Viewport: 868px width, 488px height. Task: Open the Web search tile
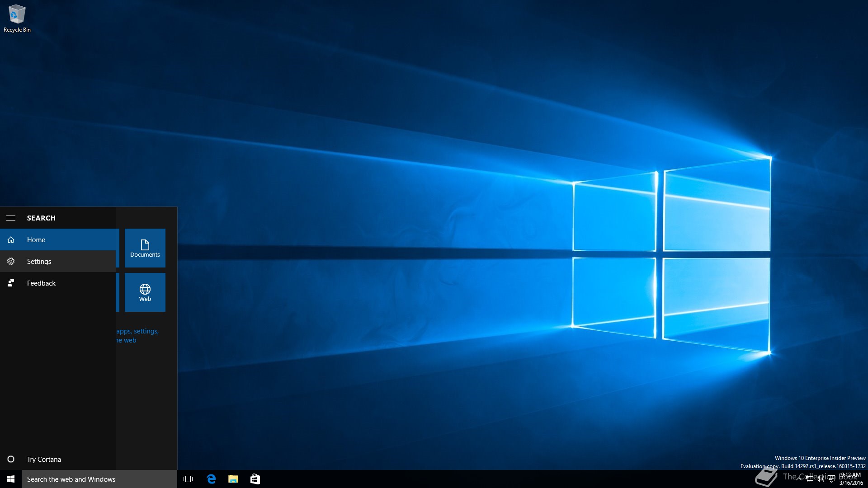point(145,292)
